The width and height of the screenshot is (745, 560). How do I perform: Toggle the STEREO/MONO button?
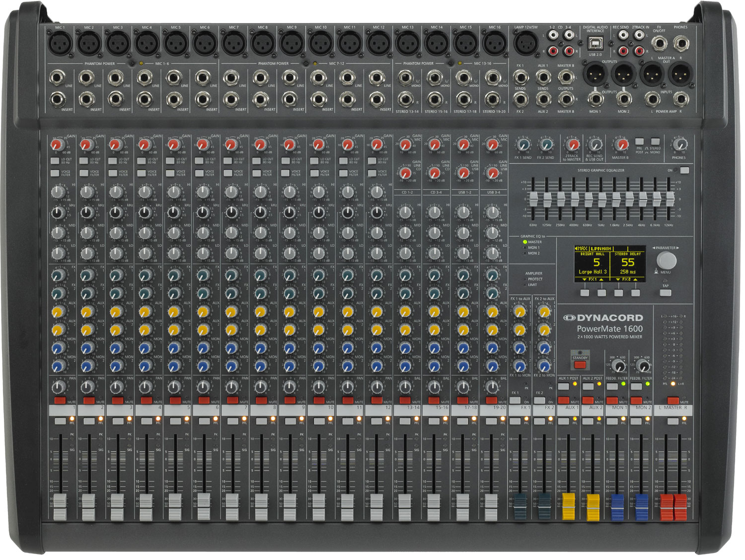pos(655,141)
